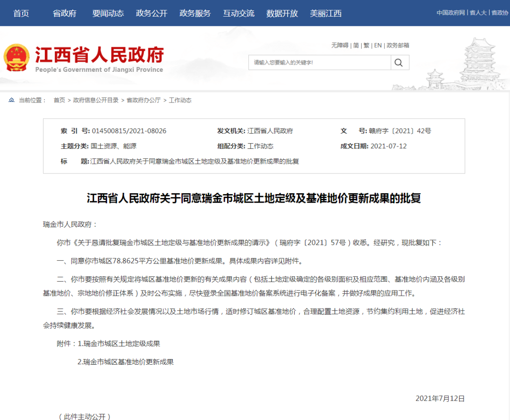Switch language to EN
Screen dimensions: 510x420
click(378, 45)
